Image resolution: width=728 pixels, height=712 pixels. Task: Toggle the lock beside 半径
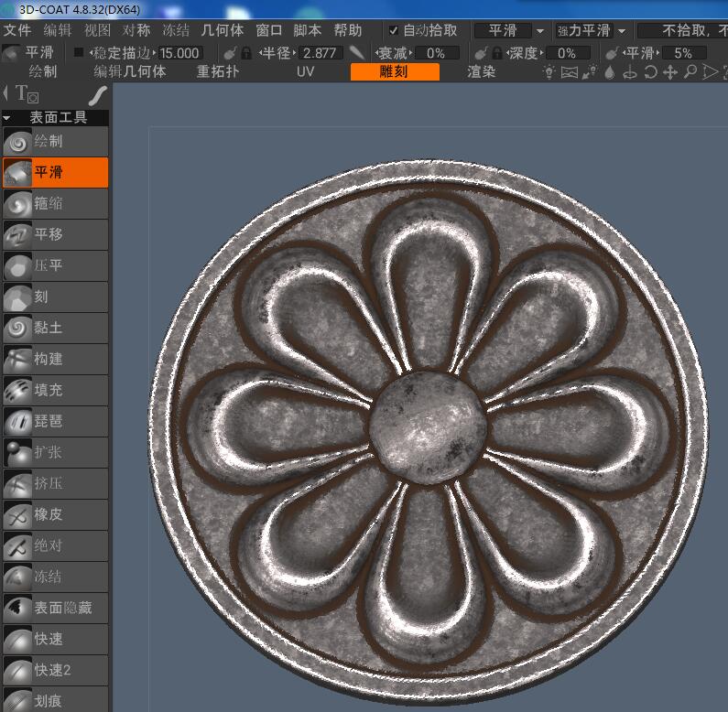246,53
